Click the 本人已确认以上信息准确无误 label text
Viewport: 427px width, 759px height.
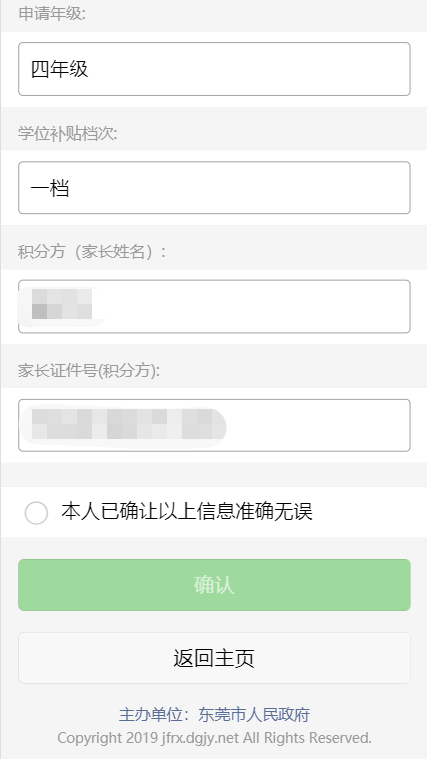[187, 512]
